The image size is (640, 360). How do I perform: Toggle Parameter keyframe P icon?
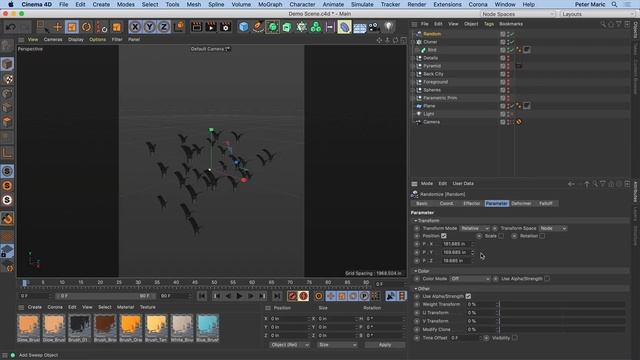[364, 296]
